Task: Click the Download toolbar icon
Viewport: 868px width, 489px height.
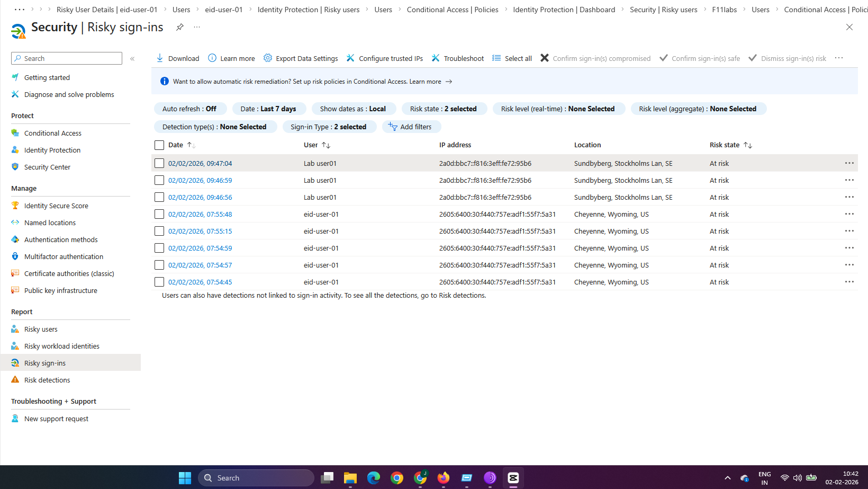Action: click(160, 58)
